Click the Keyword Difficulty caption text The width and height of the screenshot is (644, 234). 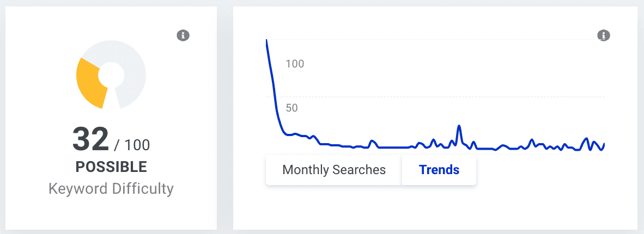click(111, 189)
